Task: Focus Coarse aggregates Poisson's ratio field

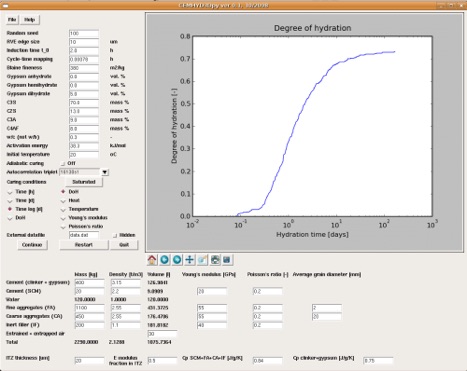Action: click(x=267, y=317)
